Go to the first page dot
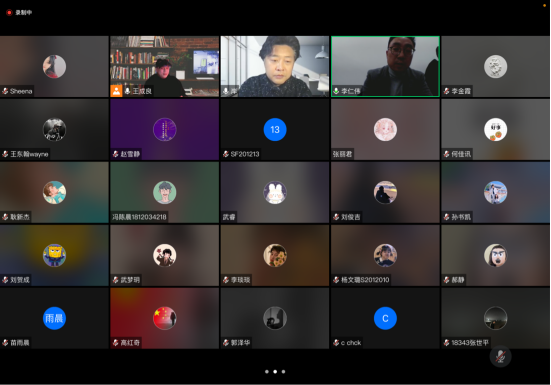The image size is (551, 385). tap(267, 372)
